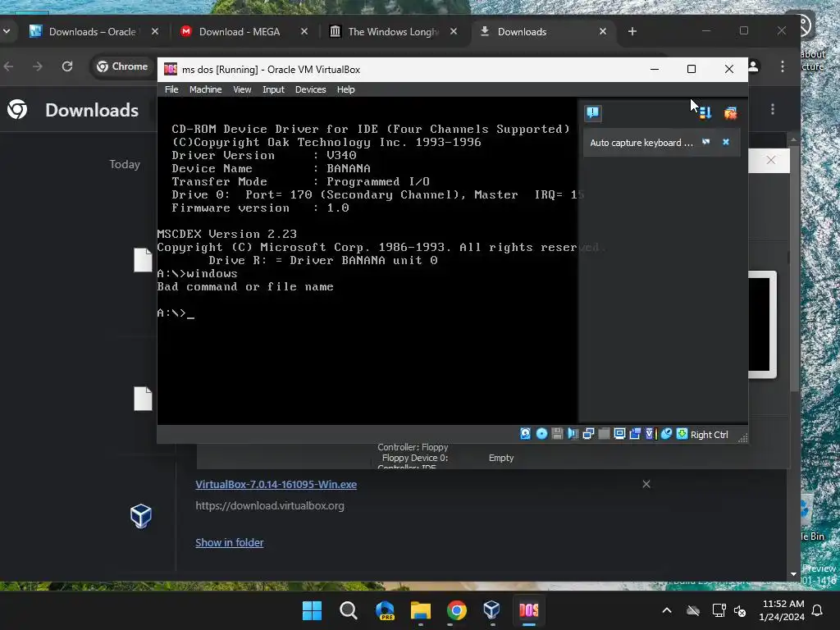This screenshot has height=630, width=840.
Task: Open the Help menu in VirtualBox
Action: click(345, 89)
